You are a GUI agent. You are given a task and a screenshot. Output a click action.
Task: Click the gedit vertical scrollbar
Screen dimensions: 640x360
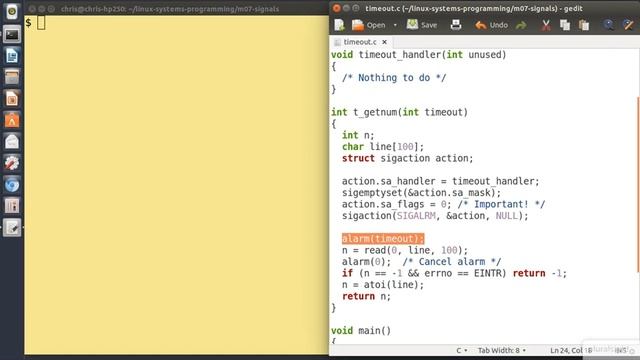[638, 184]
